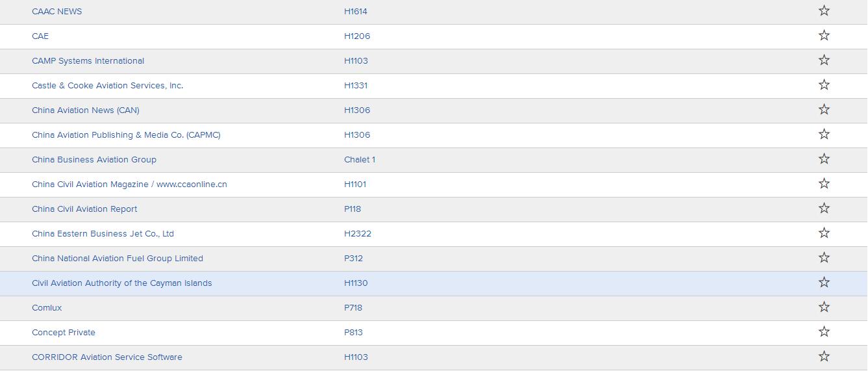This screenshot has width=868, height=371.
Task: Click Civil Aviation Authority of the Cayman Islands
Action: 122,283
